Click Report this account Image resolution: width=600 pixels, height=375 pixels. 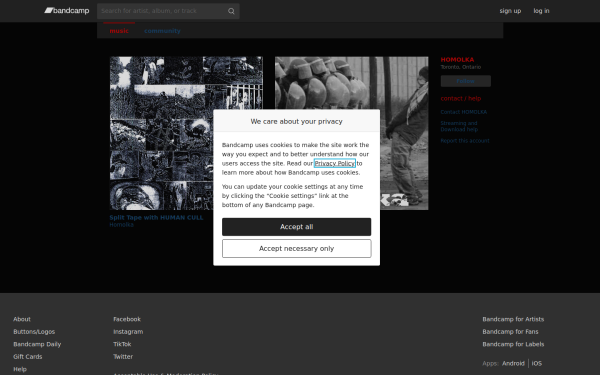click(x=465, y=141)
